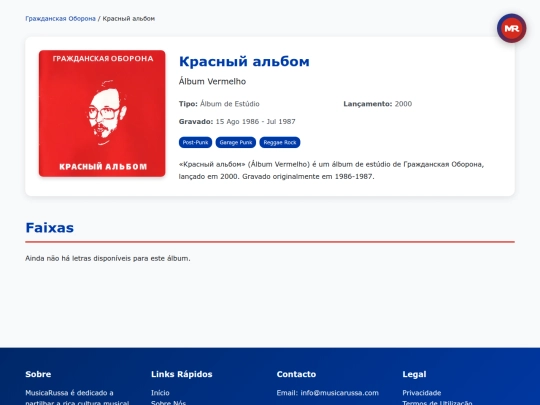Click the info@musicarussa.com email address
This screenshot has width=540, height=405.
(339, 393)
